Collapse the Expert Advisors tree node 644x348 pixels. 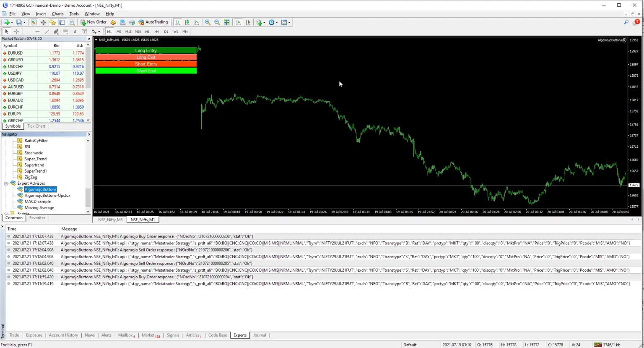(x=6, y=183)
